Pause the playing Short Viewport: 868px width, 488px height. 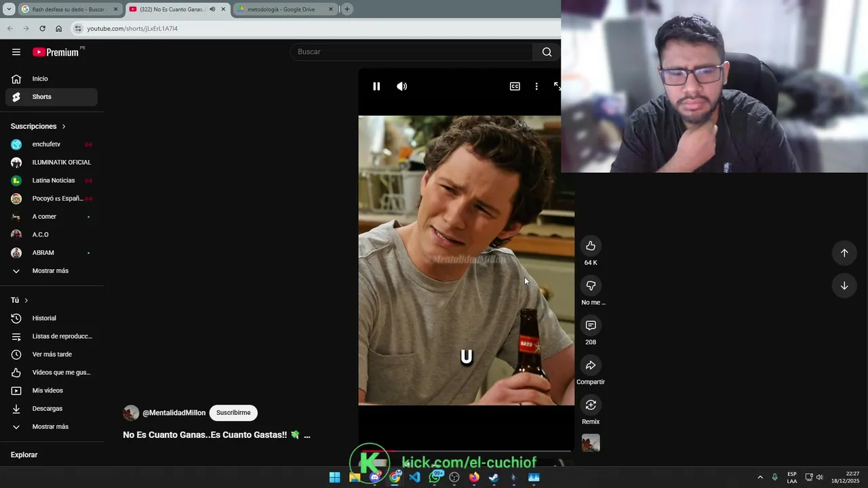(376, 86)
